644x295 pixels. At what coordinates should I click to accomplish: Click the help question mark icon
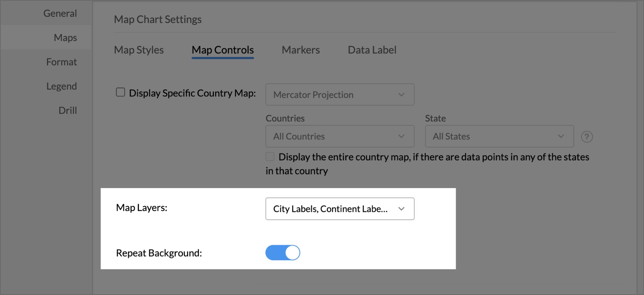coord(587,137)
